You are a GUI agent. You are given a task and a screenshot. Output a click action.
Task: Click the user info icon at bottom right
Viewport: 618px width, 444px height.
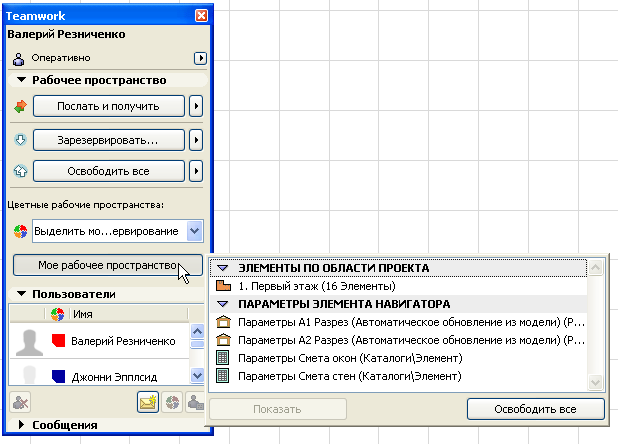(x=195, y=402)
